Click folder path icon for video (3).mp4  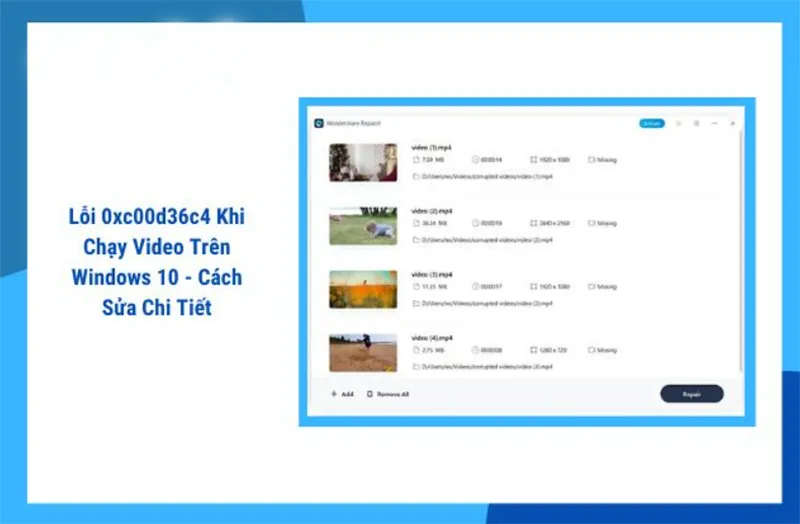coord(416,304)
